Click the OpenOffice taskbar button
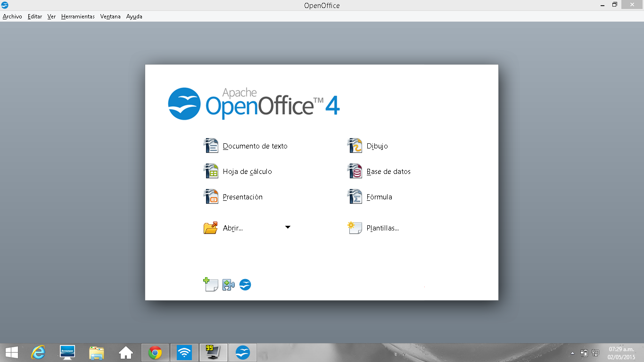 [x=243, y=352]
